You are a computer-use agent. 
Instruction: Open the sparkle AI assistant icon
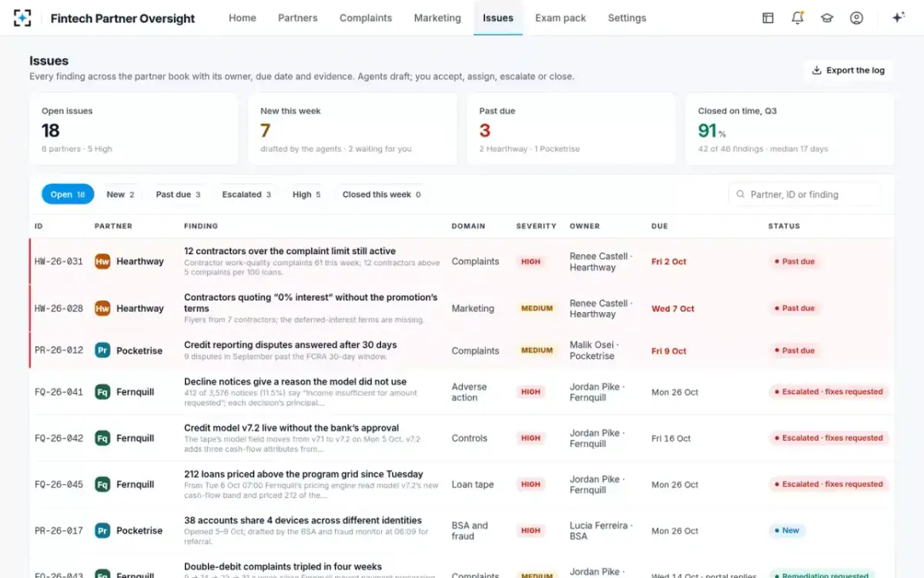tap(898, 18)
